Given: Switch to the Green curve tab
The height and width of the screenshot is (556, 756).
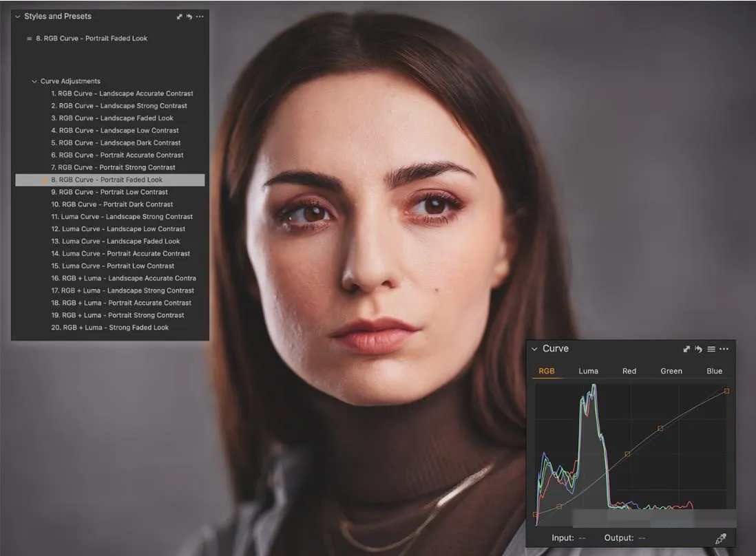Looking at the screenshot, I should click(x=671, y=371).
